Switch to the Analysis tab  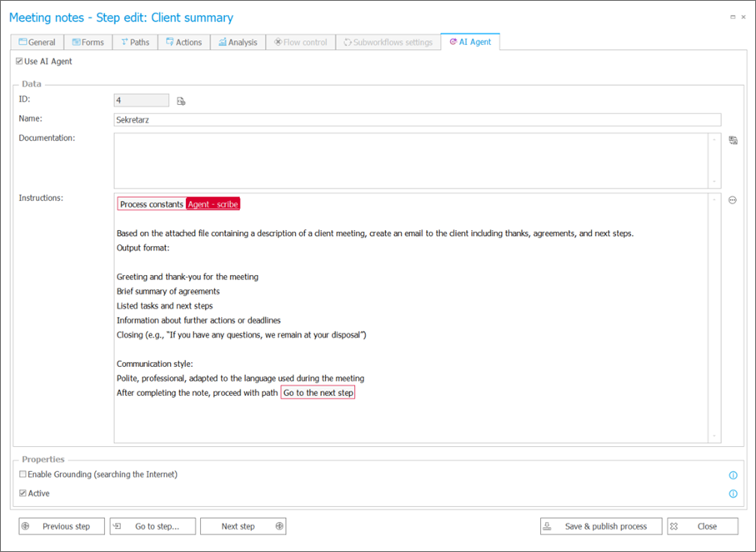[238, 43]
